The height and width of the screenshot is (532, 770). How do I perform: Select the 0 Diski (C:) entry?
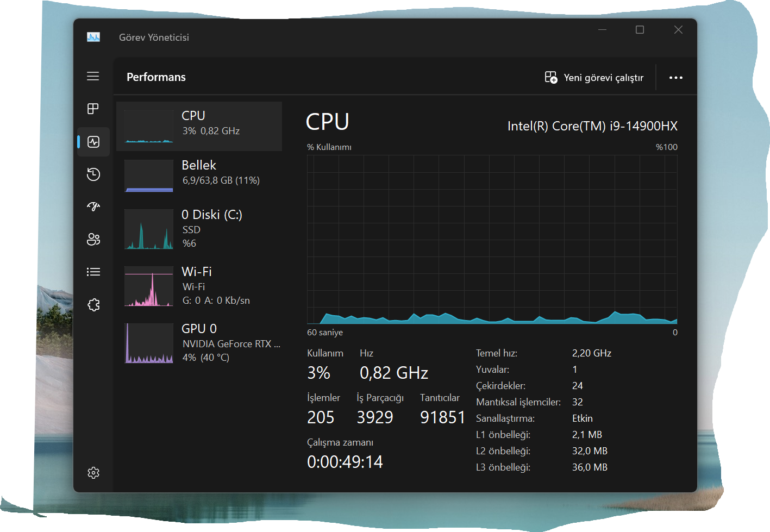click(x=199, y=229)
